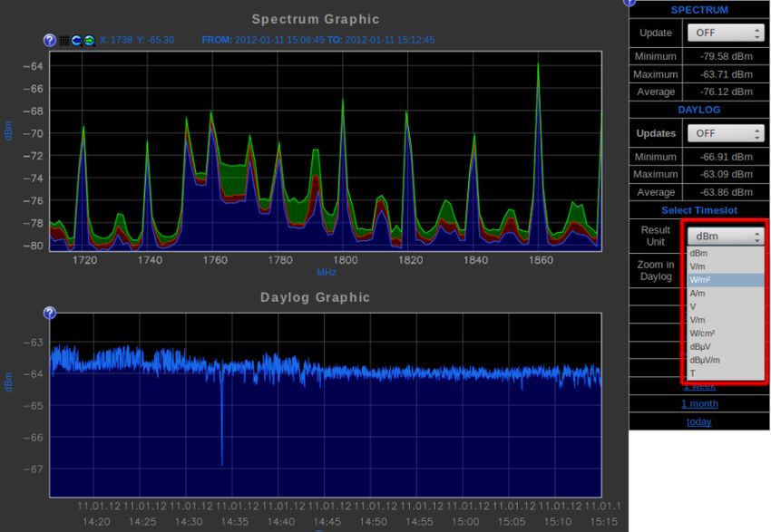
Task: Click the Daylog Graphic title
Action: (315, 297)
